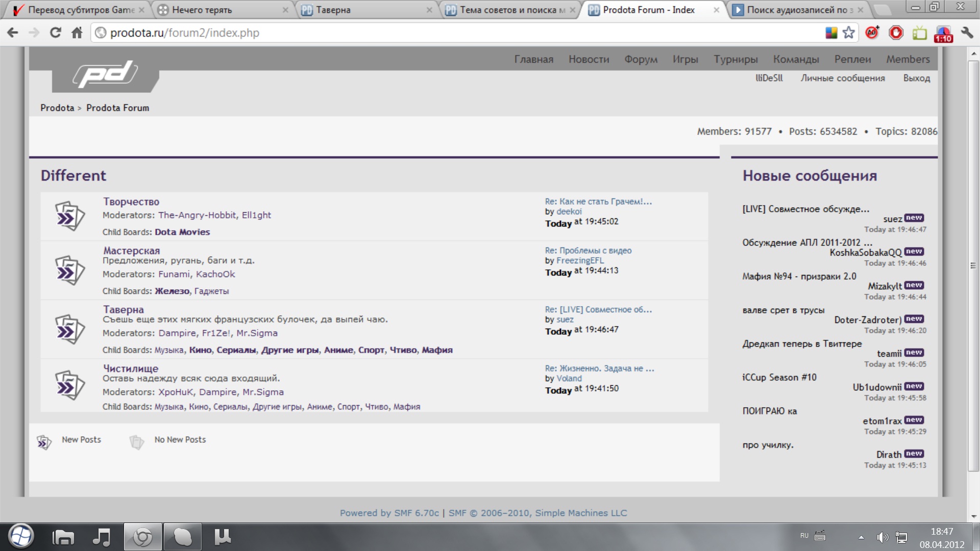The width and height of the screenshot is (980, 551).
Task: Click the Prodota PD logo
Action: click(106, 74)
